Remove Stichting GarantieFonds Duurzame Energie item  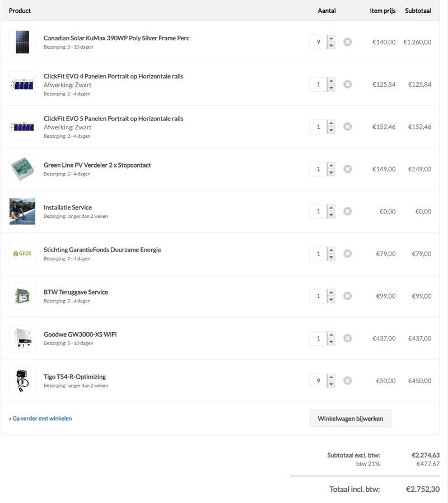click(x=347, y=254)
